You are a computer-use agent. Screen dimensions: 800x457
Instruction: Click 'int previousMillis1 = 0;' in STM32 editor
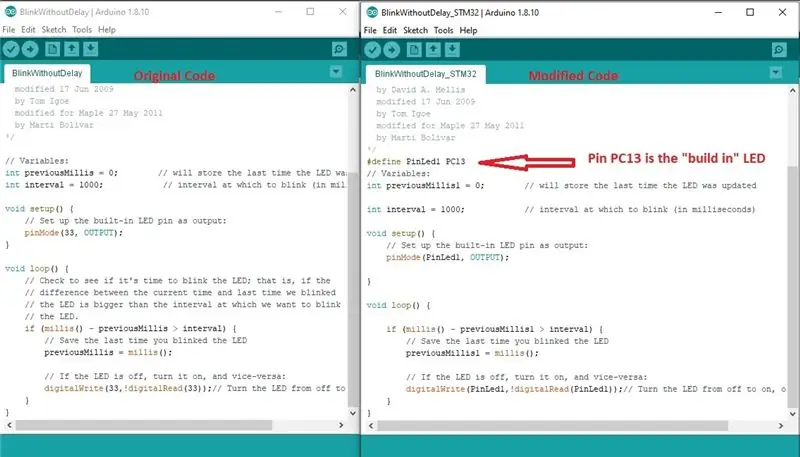tap(426, 186)
